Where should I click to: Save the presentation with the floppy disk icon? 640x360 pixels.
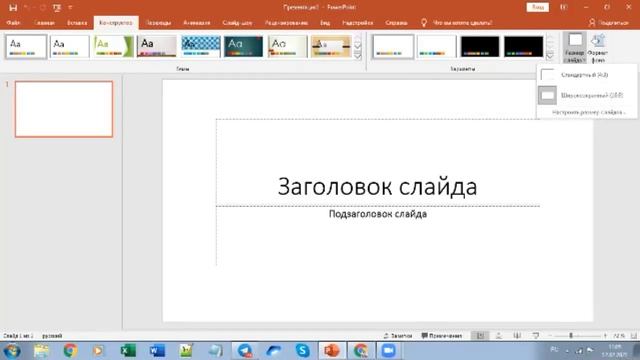[13, 7]
